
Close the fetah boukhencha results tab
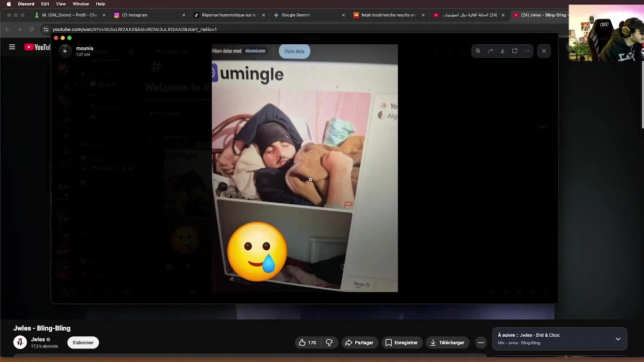423,15
